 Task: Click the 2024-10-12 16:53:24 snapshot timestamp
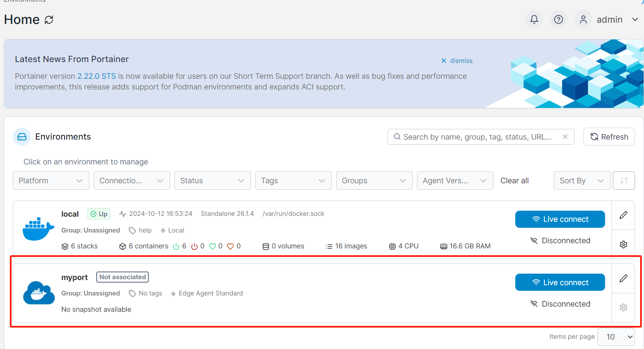coord(161,214)
